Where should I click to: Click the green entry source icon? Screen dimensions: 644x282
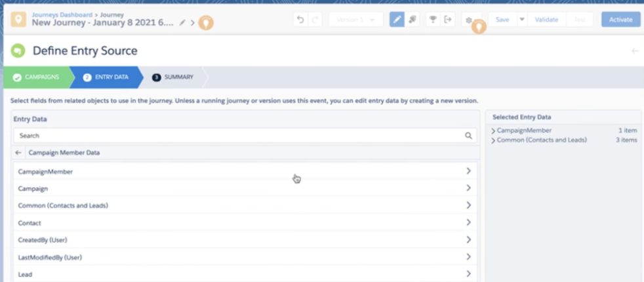click(18, 51)
